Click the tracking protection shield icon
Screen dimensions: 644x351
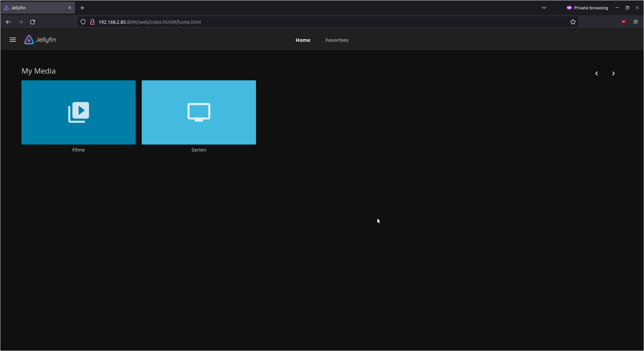pos(83,22)
